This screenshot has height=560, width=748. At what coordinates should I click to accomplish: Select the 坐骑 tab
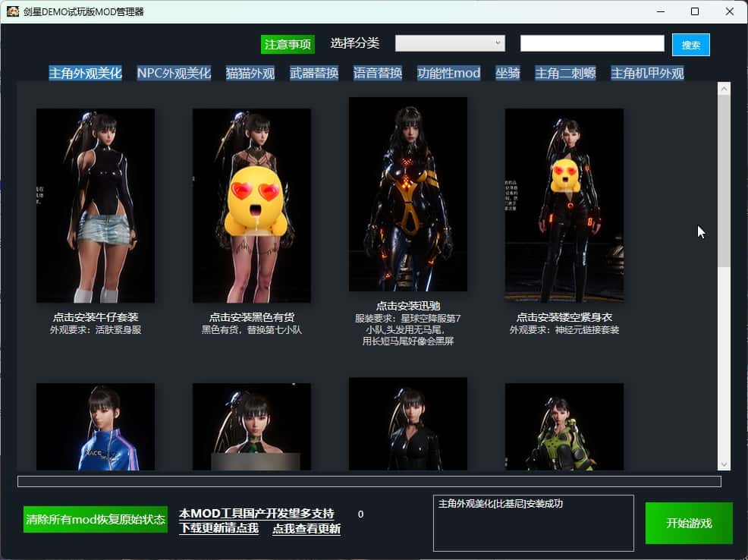[x=508, y=73]
